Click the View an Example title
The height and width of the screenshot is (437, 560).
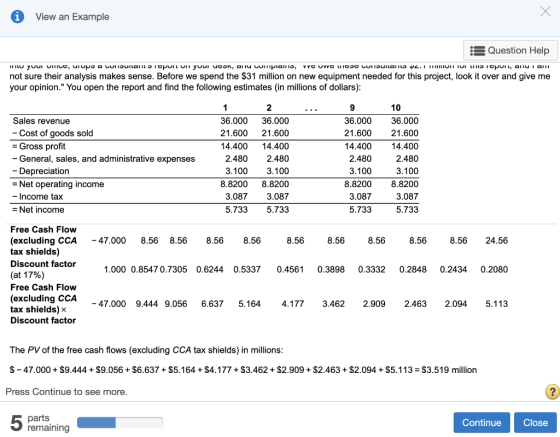72,17
